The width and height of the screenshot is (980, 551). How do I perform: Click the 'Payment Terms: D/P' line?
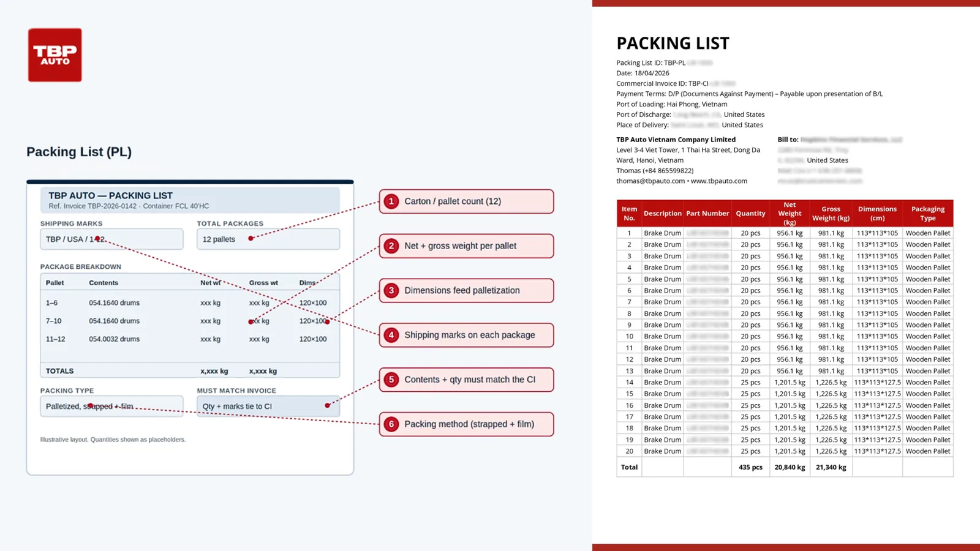(749, 94)
